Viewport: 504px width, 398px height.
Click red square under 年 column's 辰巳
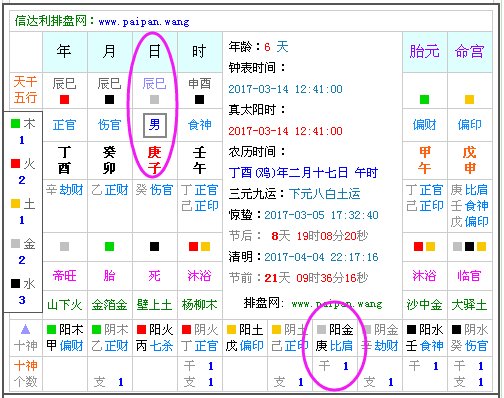coord(64,100)
